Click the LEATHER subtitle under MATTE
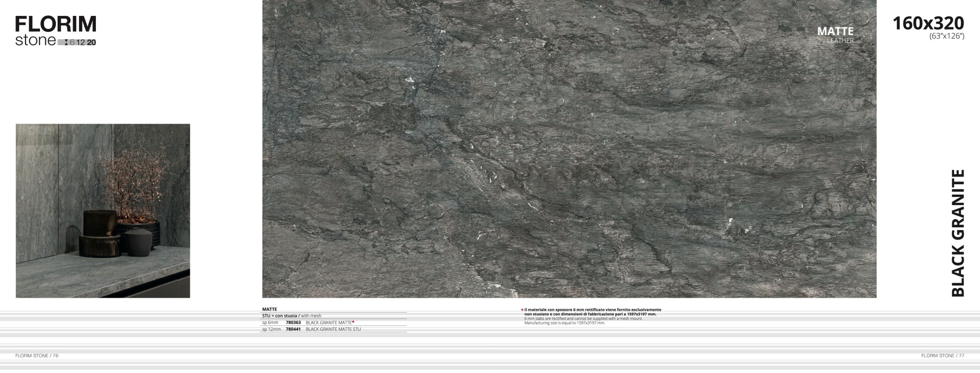Viewport: 980px width, 373px height. [840, 41]
